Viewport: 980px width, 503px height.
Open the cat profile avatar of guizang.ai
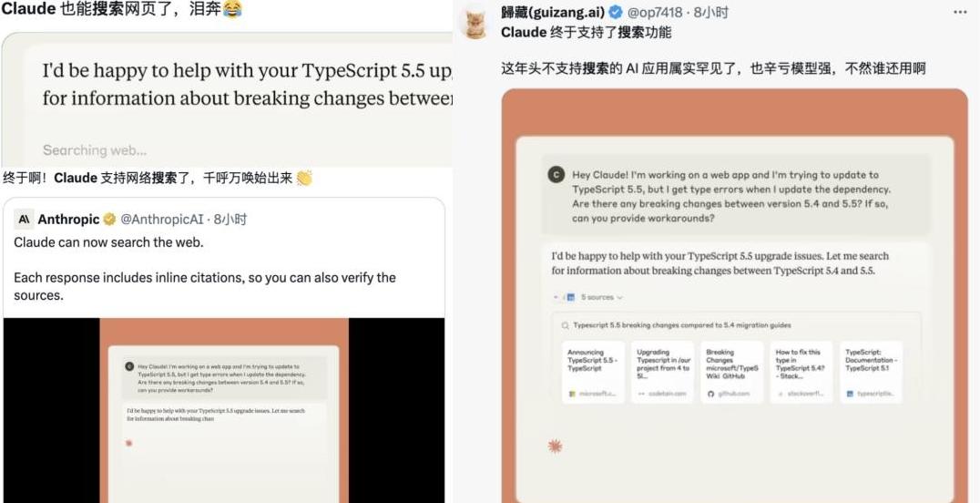[x=475, y=23]
